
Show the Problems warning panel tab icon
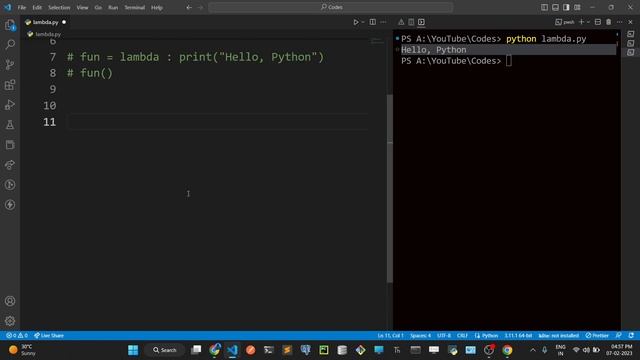[401, 22]
